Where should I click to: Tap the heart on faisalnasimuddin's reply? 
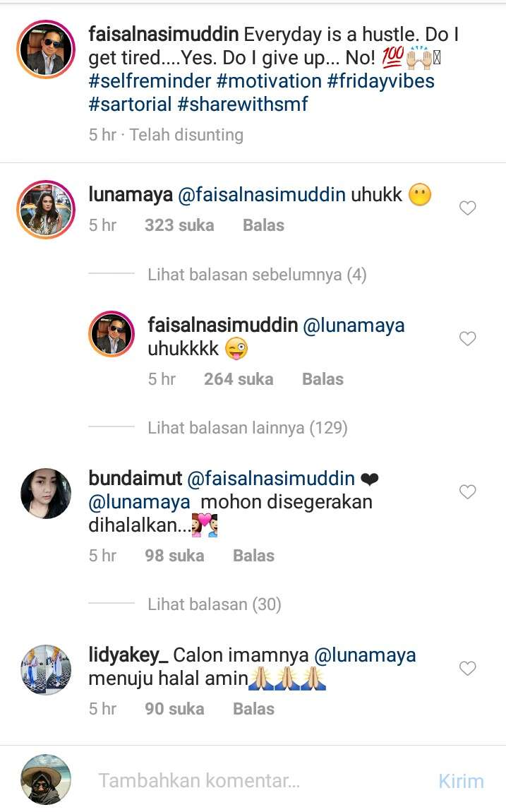coord(468,339)
